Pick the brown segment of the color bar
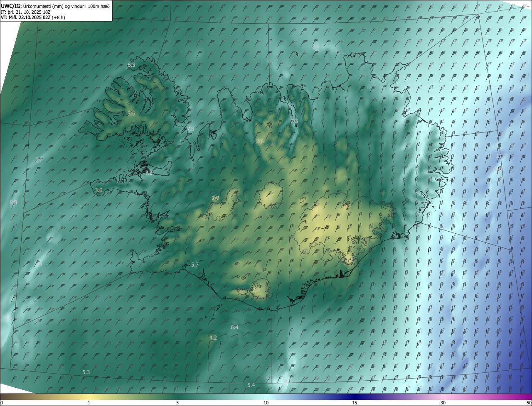This screenshot has height=406, width=532. [21, 396]
